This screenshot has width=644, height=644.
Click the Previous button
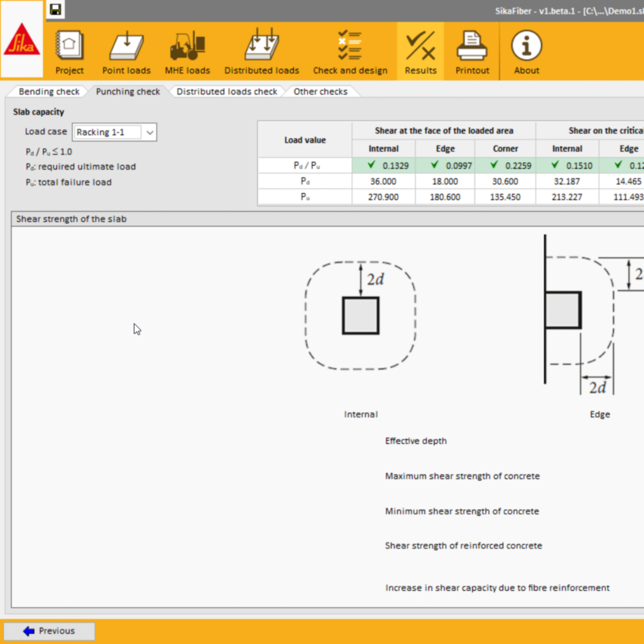click(x=49, y=631)
